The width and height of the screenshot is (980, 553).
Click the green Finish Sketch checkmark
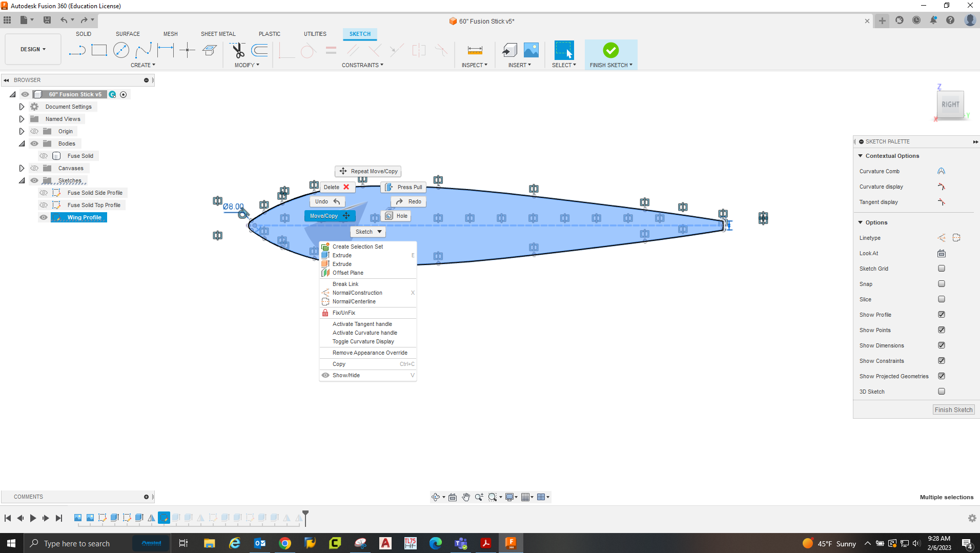610,50
